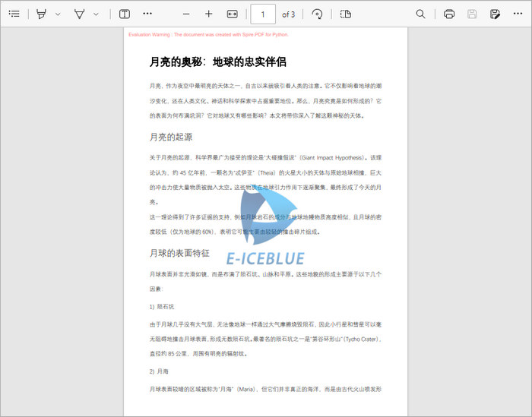Click the heading 月亮的起源
The height and width of the screenshot is (417, 532).
tap(171, 137)
